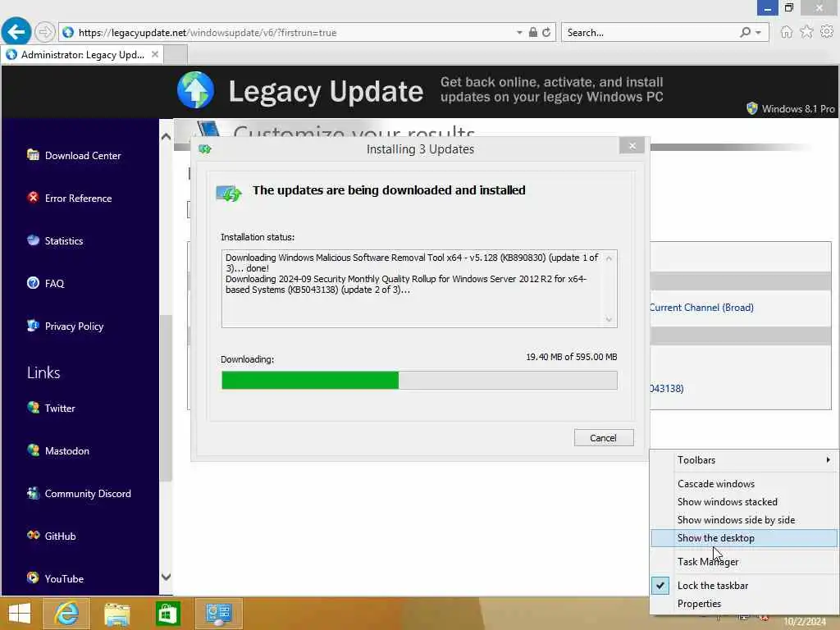The image size is (840, 630).
Task: Toggle Lock the taskbar checkmark
Action: pos(660,586)
